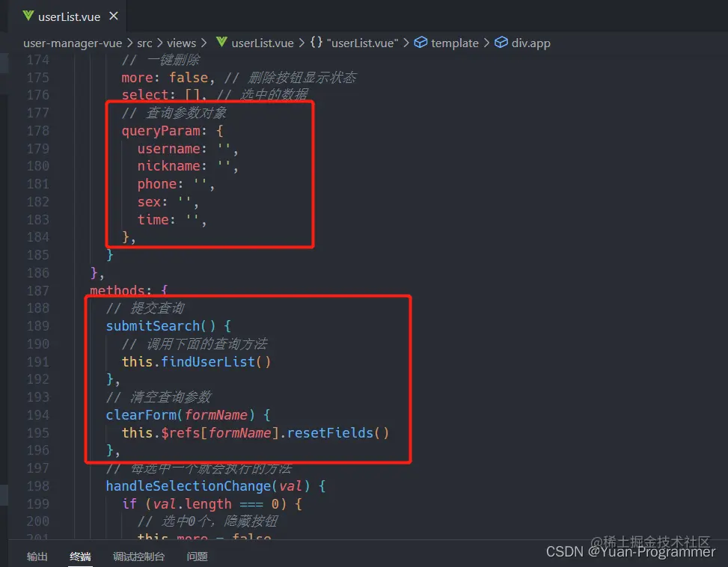Image resolution: width=728 pixels, height=567 pixels.
Task: Click 'more: false' on line 175
Action: [165, 78]
